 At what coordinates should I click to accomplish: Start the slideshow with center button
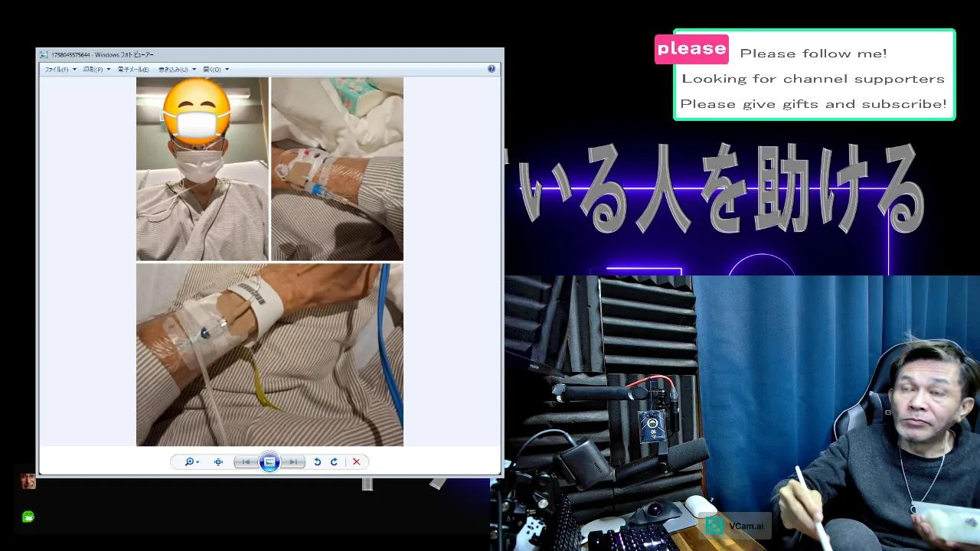[269, 461]
